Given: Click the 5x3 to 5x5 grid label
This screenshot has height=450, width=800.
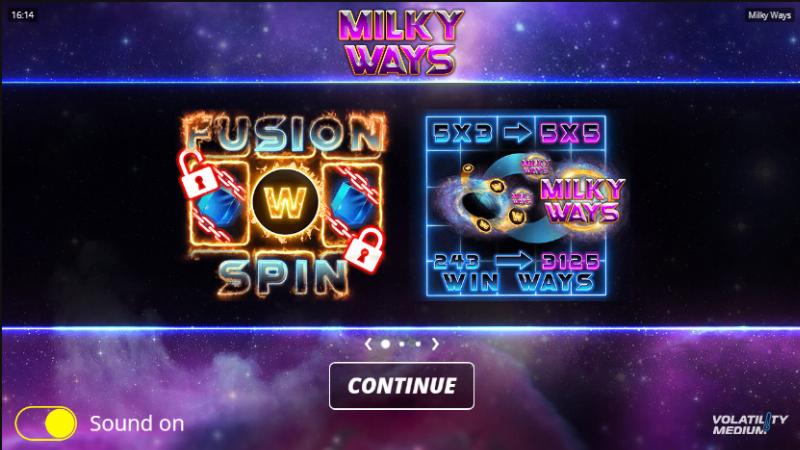Looking at the screenshot, I should coord(517,133).
